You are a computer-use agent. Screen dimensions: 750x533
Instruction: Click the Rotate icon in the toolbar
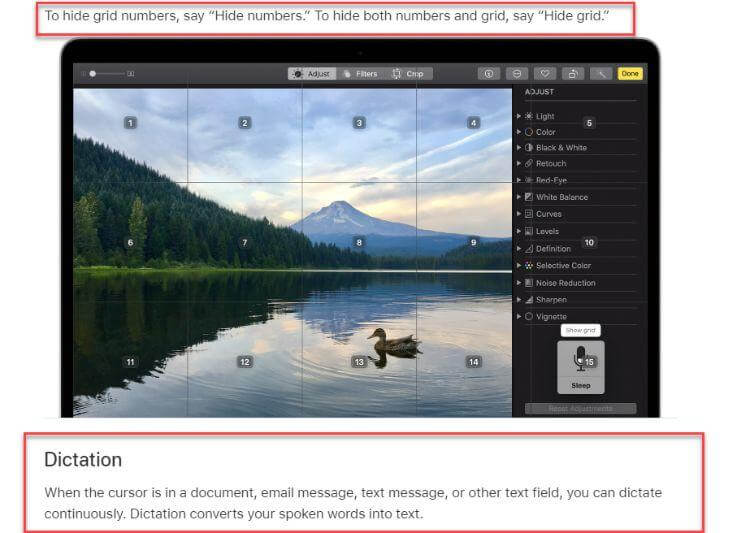click(573, 74)
